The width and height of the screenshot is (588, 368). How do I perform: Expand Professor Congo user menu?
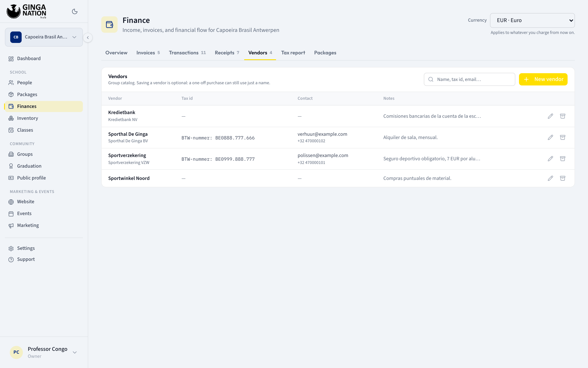pos(44,352)
